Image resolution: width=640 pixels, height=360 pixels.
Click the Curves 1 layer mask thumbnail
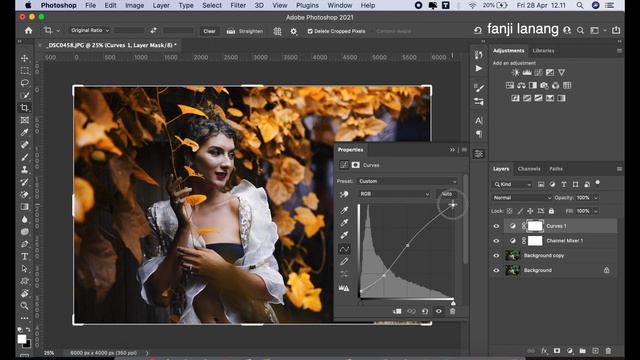(535, 226)
